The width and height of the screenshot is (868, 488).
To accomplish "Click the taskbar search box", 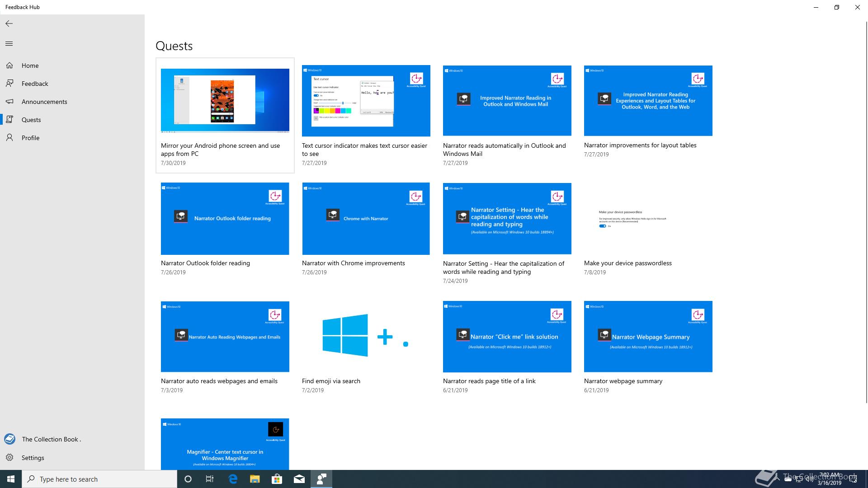I will pyautogui.click(x=99, y=479).
